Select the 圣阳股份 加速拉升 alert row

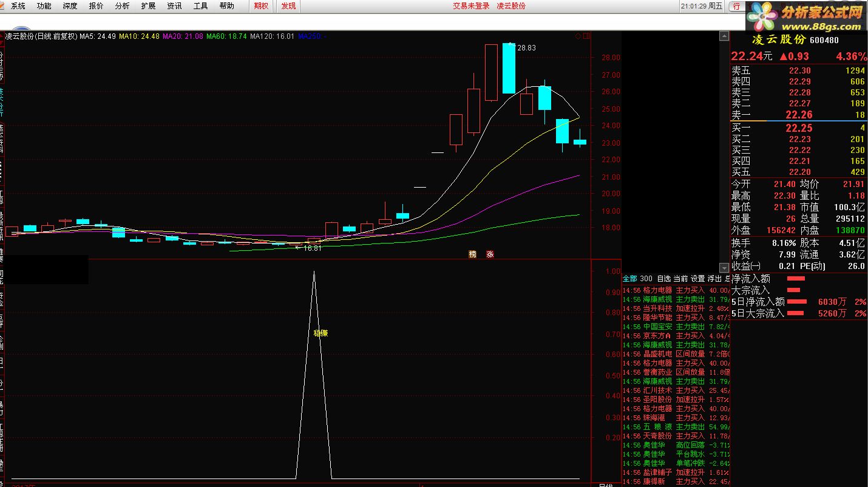(x=676, y=400)
